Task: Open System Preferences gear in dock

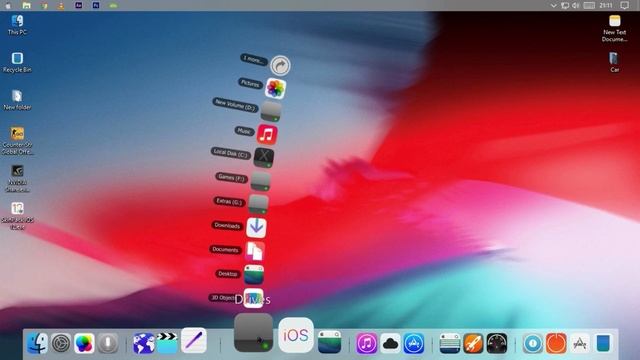Action: [61, 343]
